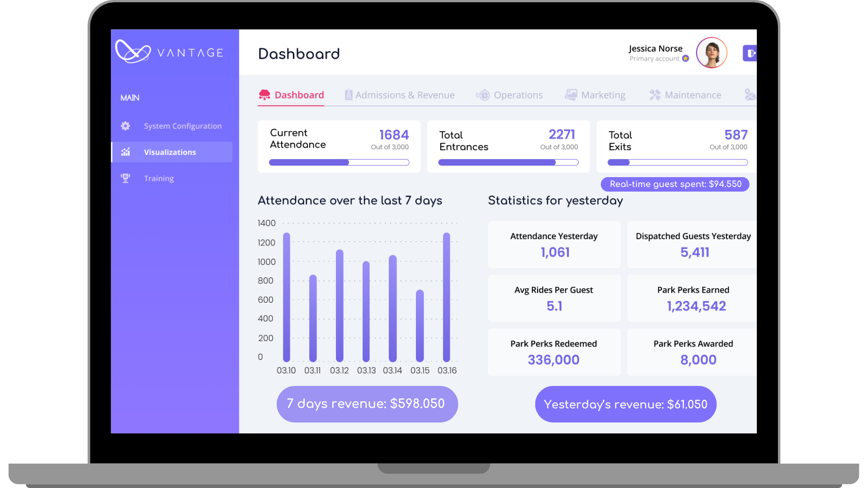Click Jessica Norse account name
This screenshot has width=868, height=488.
(x=656, y=48)
